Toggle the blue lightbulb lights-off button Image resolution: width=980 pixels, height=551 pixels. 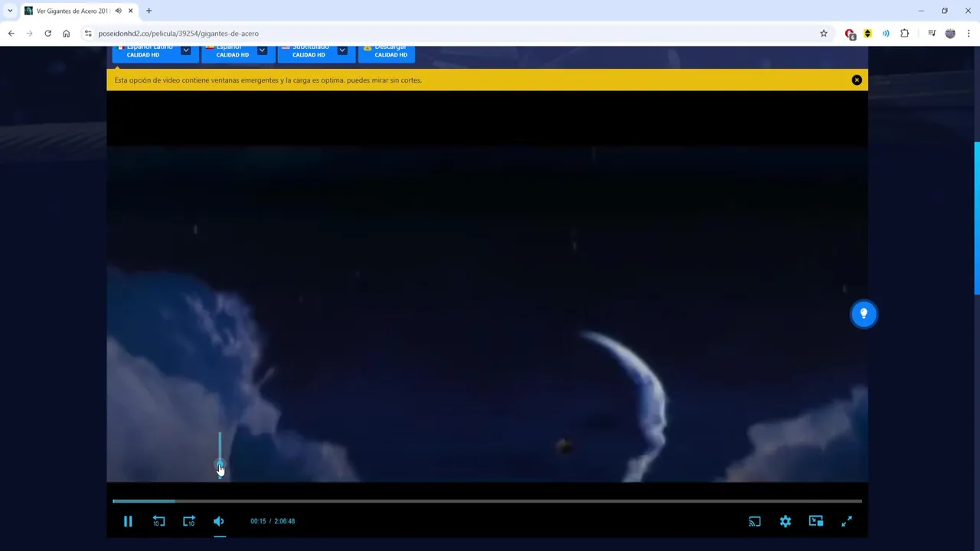864,314
